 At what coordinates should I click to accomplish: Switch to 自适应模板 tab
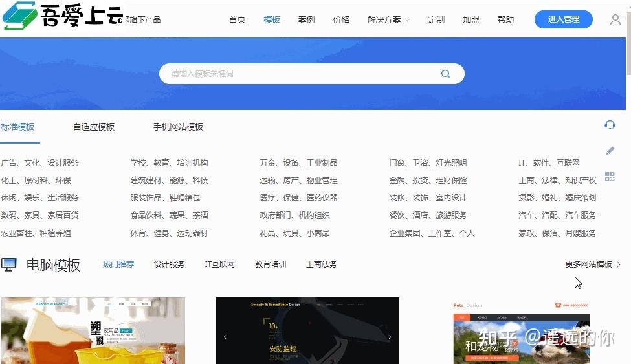click(94, 127)
